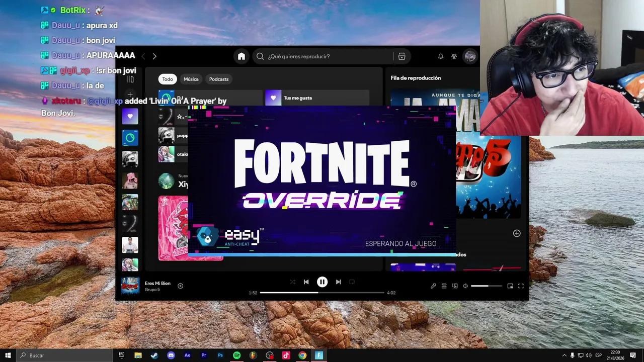
Task: Mute Spotify with the speaker icon
Action: [465, 286]
